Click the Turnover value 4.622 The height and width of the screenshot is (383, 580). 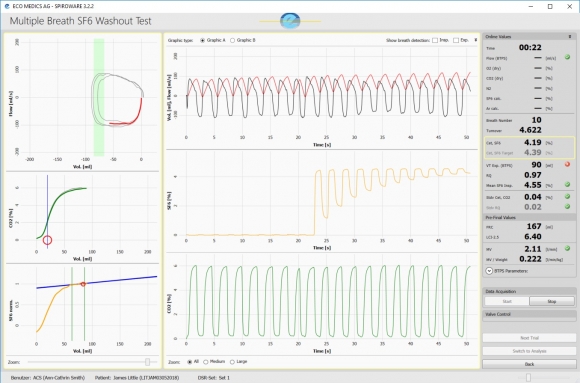530,130
